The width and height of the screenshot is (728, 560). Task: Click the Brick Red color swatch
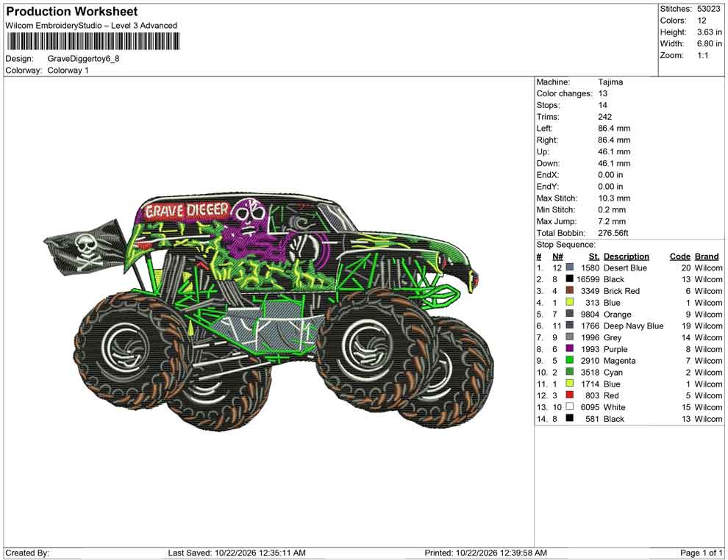point(569,291)
